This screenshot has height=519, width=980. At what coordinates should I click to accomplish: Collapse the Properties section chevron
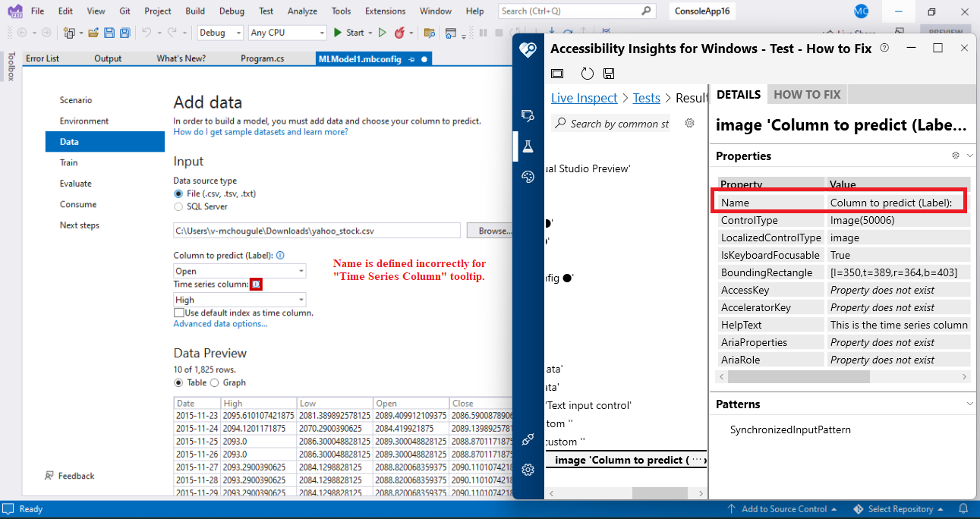tap(968, 156)
